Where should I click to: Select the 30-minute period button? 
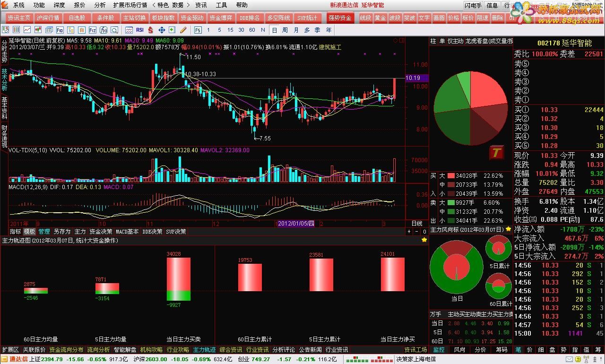[241, 30]
